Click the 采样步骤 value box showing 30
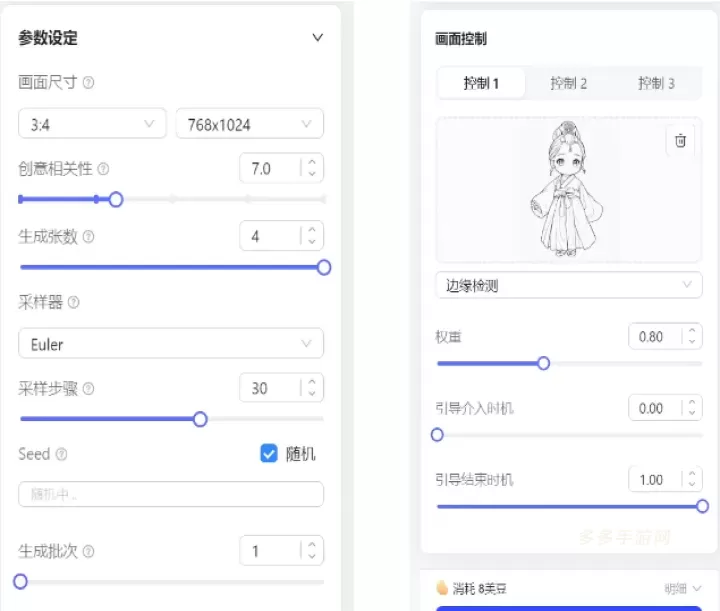 pyautogui.click(x=268, y=388)
